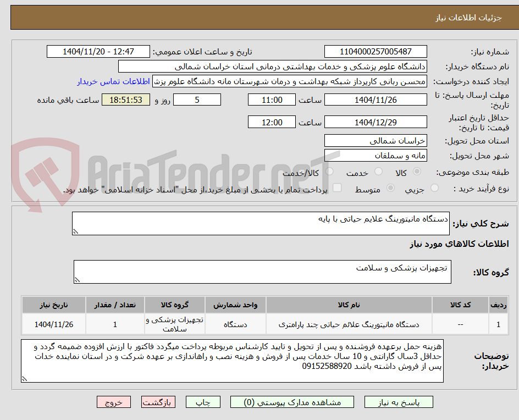Click the گروه کالا text area

pyautogui.click(x=262, y=272)
